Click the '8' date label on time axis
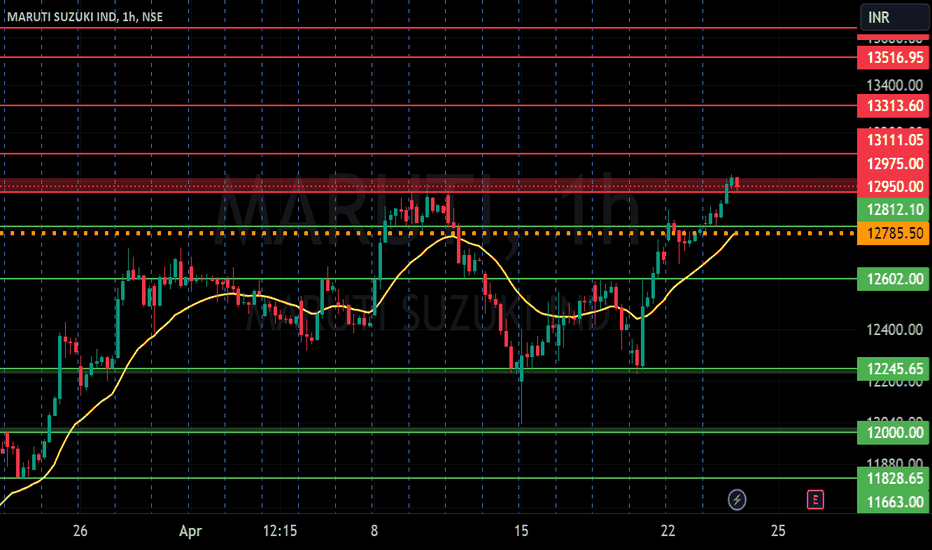 (x=374, y=530)
